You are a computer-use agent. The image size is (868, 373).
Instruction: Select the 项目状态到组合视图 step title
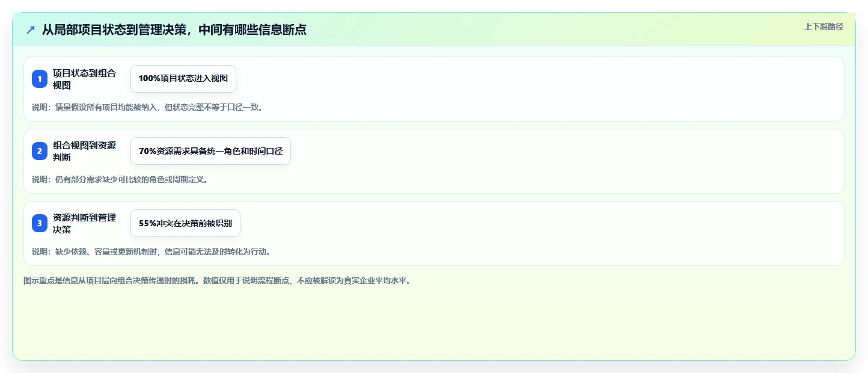tap(84, 79)
